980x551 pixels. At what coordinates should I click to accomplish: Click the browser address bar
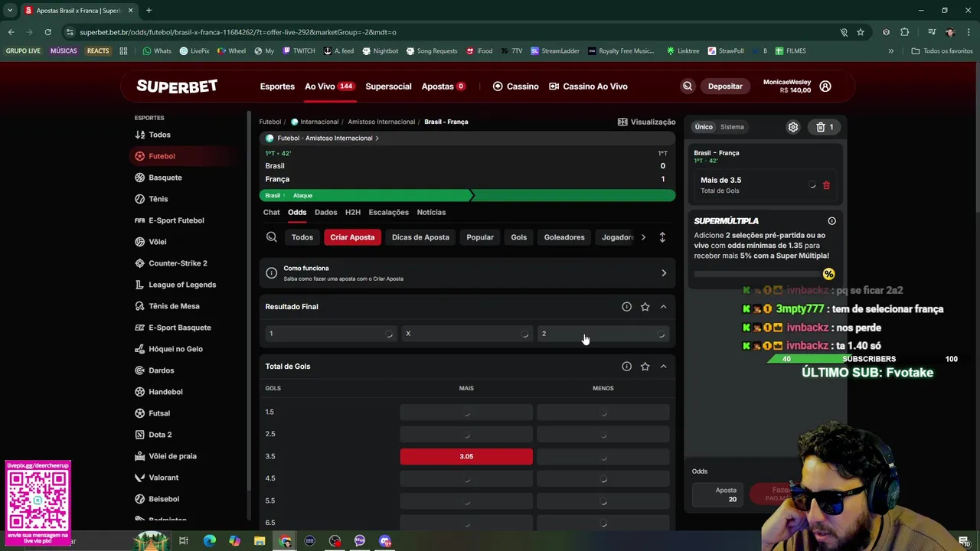point(452,32)
